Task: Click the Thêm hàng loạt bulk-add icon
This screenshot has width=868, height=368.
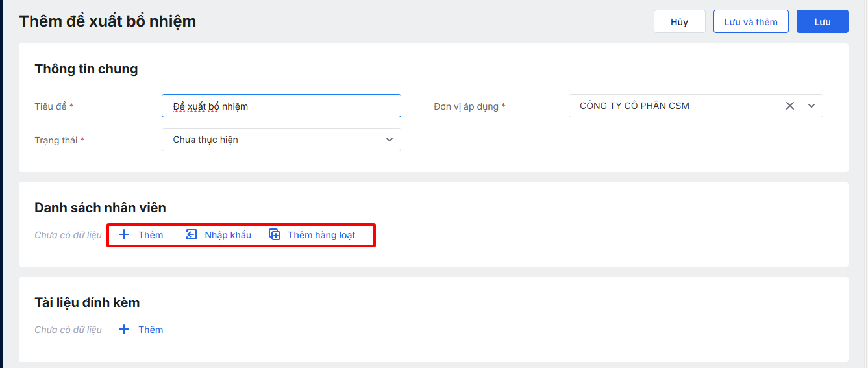Action: pos(275,235)
